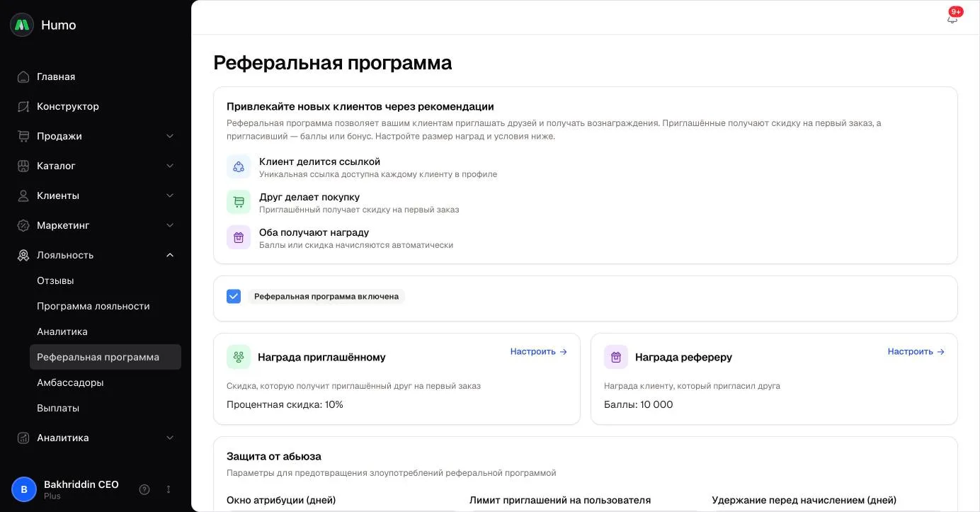This screenshot has height=512, width=980.
Task: Expand the bottom Аналитика section chevron
Action: 170,438
